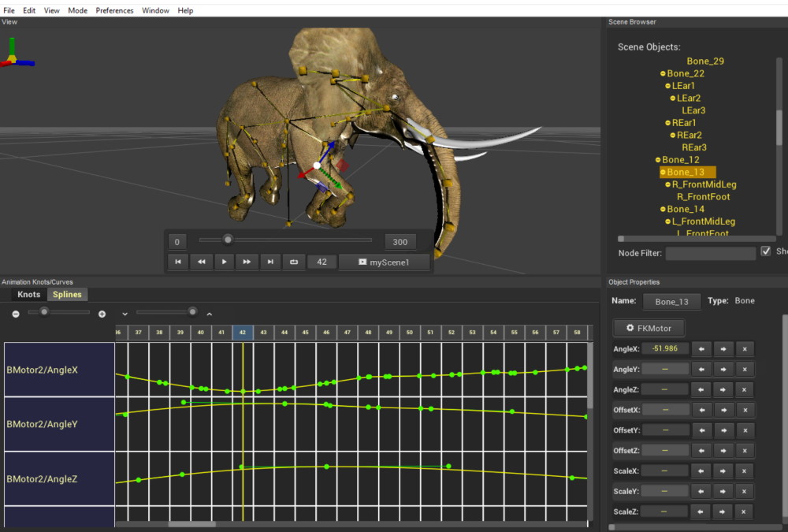Go to next AngleY knot arrow

pos(723,369)
